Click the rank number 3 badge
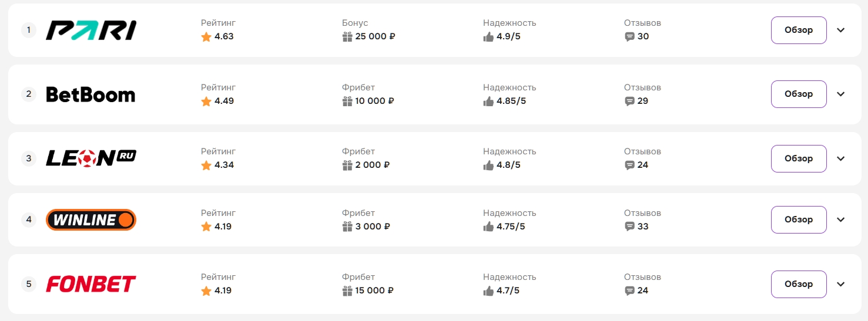This screenshot has width=868, height=321. point(29,158)
